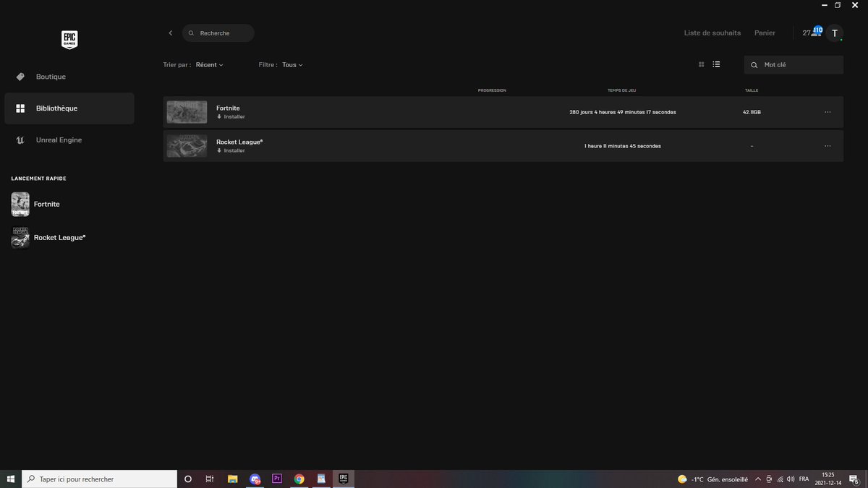This screenshot has height=488, width=868.
Task: Click the FRA language indicator
Action: coord(804,479)
